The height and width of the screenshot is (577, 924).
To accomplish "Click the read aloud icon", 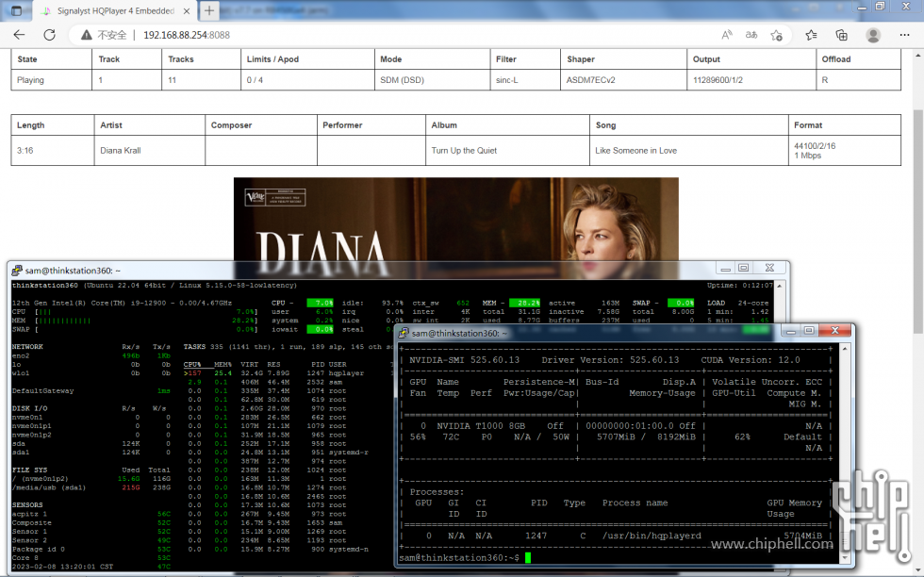I will pyautogui.click(x=727, y=35).
